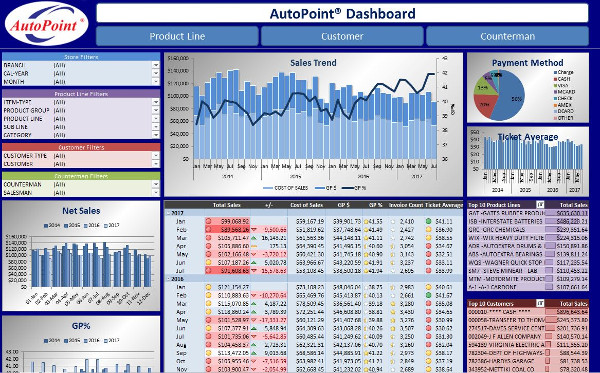Screen dimensions: 600x373
Task: Open the COUNTERMAN filter dropdown
Action: point(155,184)
